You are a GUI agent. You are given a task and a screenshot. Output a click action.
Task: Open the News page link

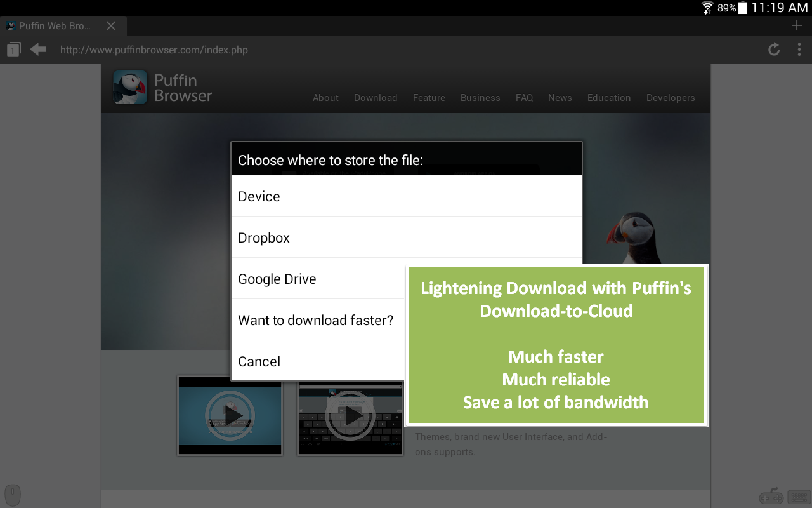[560, 98]
